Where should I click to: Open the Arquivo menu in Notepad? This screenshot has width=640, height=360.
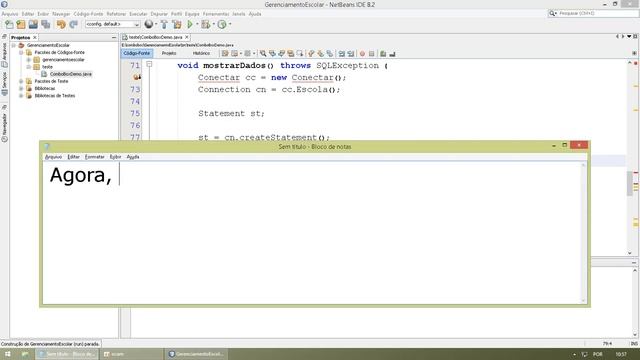53,157
